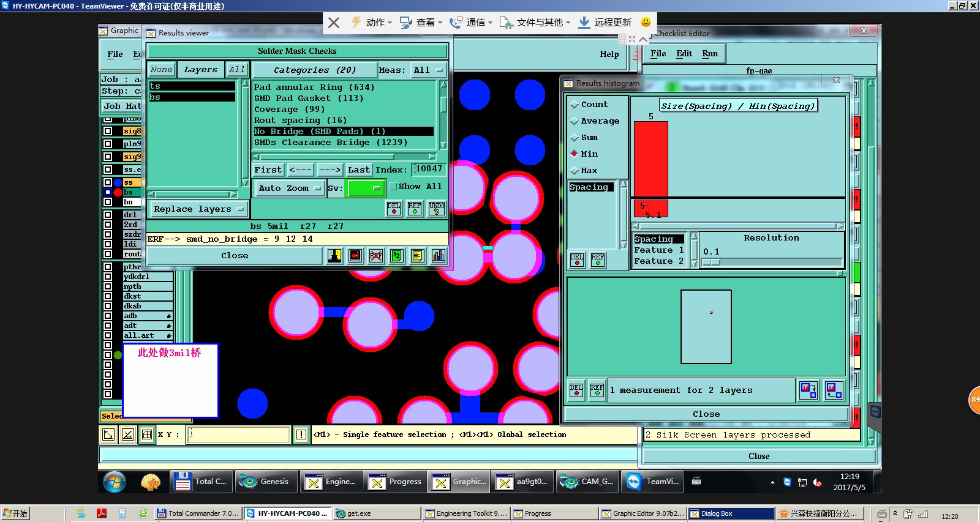Click DEL icon beside measurement status text
980x522 pixels.
[x=576, y=390]
